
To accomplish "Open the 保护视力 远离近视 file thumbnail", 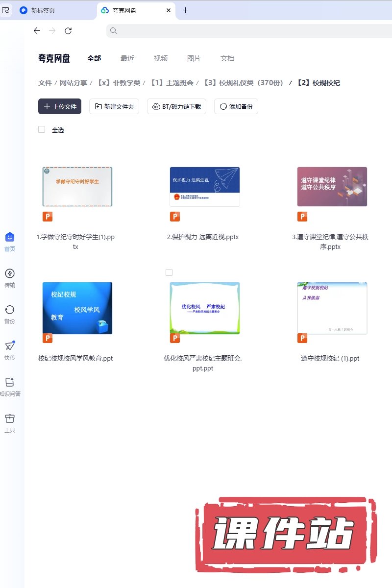I will pos(205,187).
